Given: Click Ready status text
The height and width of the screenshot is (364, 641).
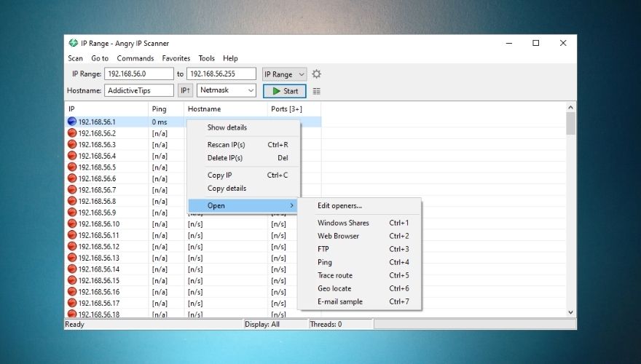Looking at the screenshot, I should 74,324.
